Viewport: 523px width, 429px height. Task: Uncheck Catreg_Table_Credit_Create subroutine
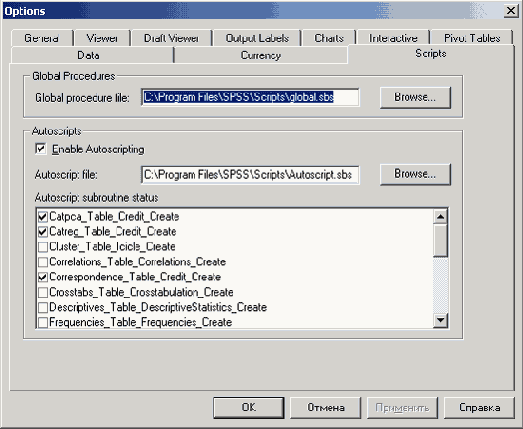[43, 232]
